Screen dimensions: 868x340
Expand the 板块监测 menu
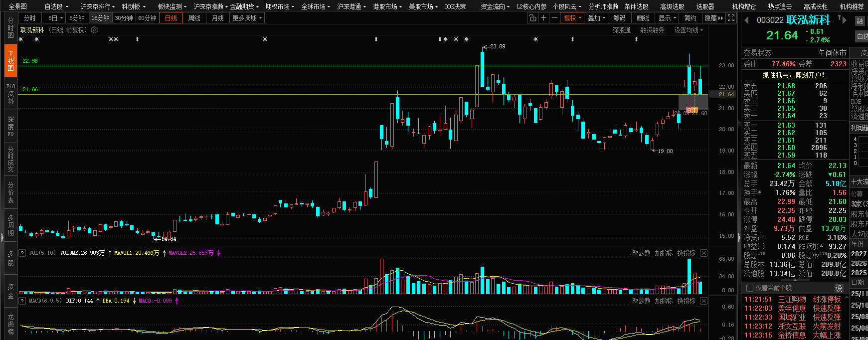[172, 6]
